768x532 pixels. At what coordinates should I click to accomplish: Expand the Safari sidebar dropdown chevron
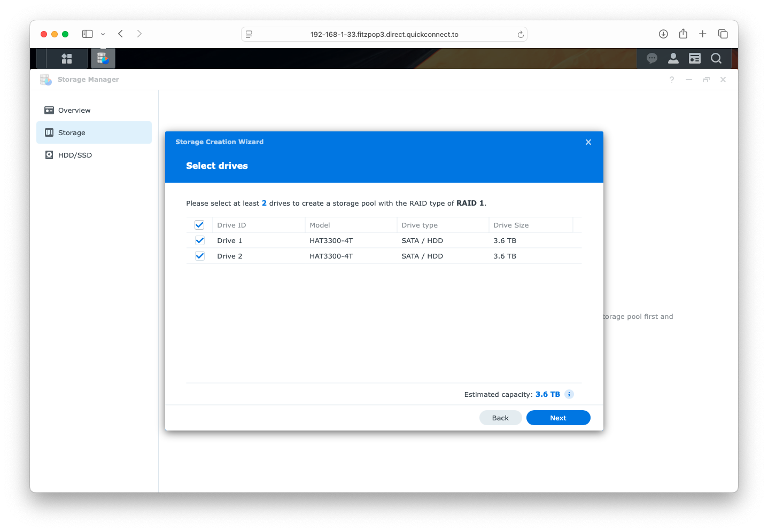point(103,34)
